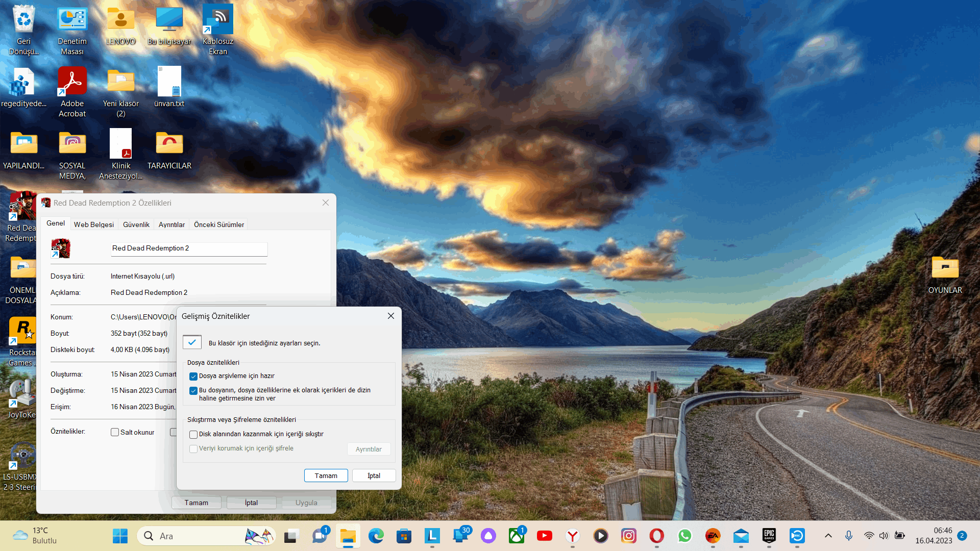Close Red Dead Redemption 2 Özellikleri window
Screen dimensions: 980x551
326,203
